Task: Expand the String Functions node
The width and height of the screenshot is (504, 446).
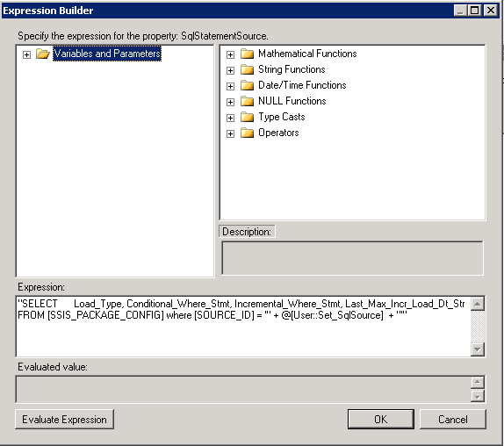Action: (230, 70)
